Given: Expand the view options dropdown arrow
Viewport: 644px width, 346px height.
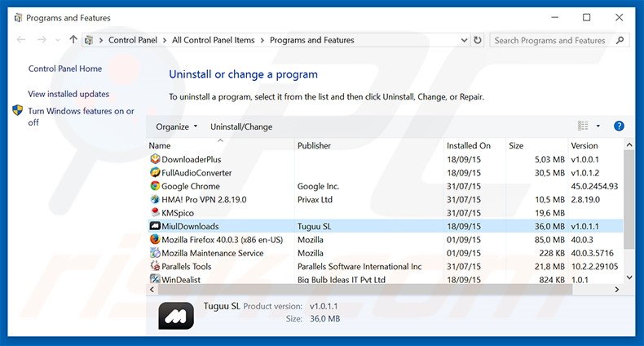Looking at the screenshot, I should [598, 126].
